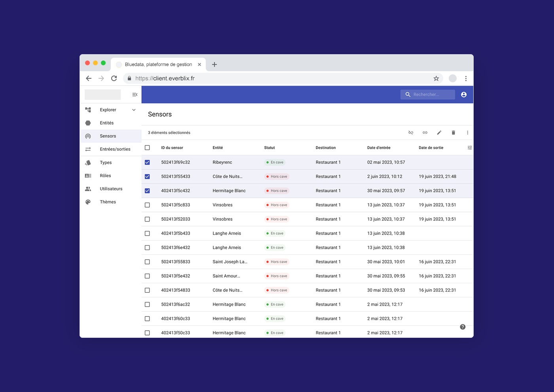Go to Entités in sidebar
Image resolution: width=554 pixels, height=392 pixels.
tap(107, 123)
